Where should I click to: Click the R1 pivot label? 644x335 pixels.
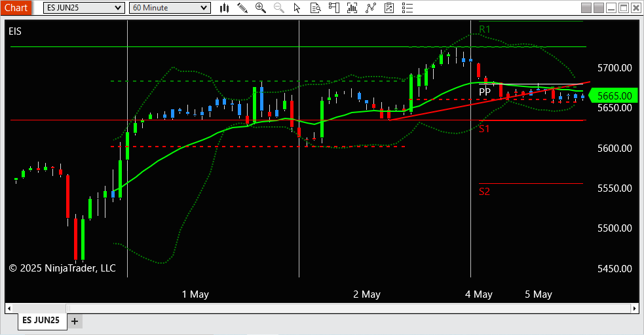click(x=485, y=29)
